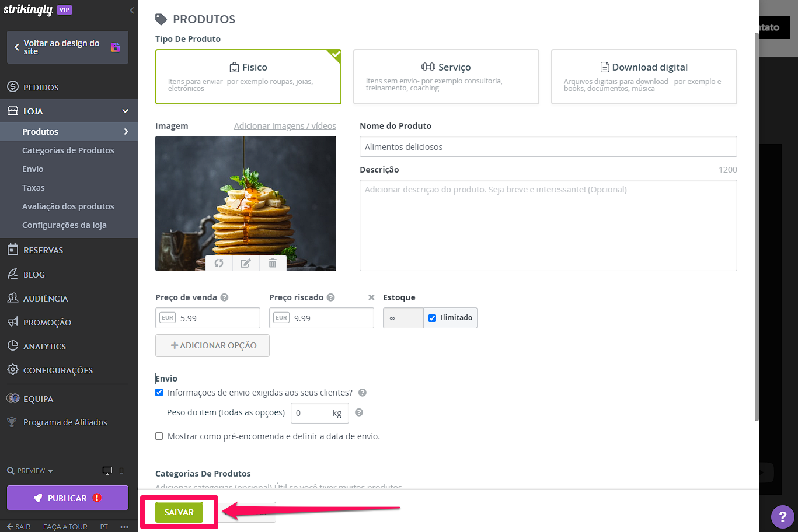
Task: Delete the product image with trash icon
Action: pos(273,263)
